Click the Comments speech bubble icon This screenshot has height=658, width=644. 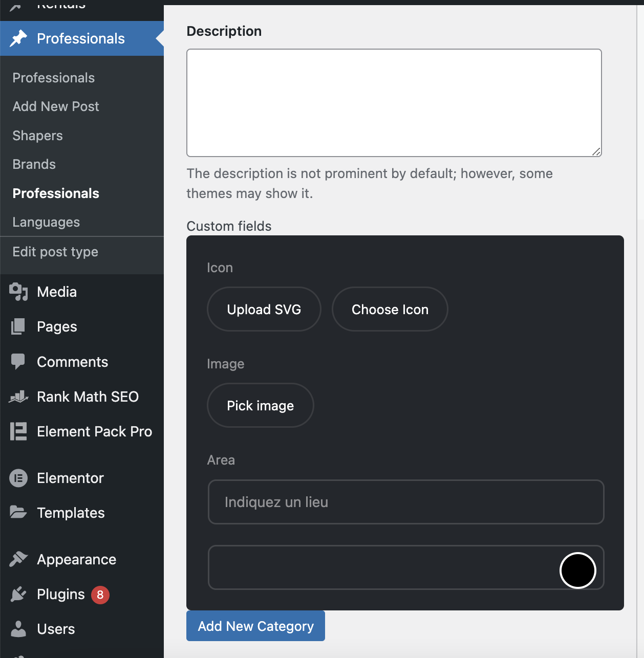(18, 362)
